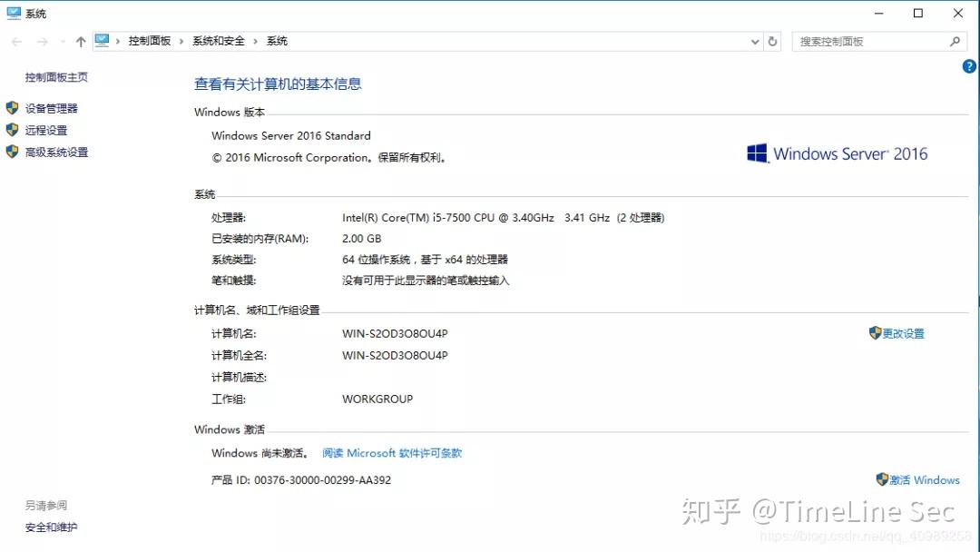Click the Forward navigation arrow
This screenshot has height=552, width=980.
point(43,42)
